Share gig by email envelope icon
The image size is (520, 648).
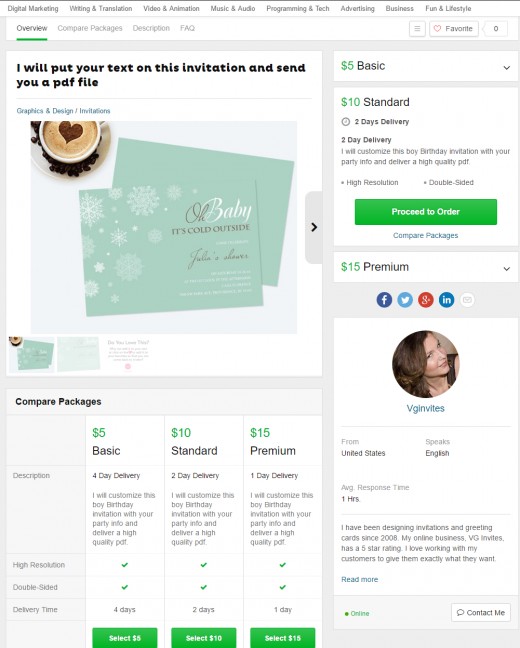467,300
